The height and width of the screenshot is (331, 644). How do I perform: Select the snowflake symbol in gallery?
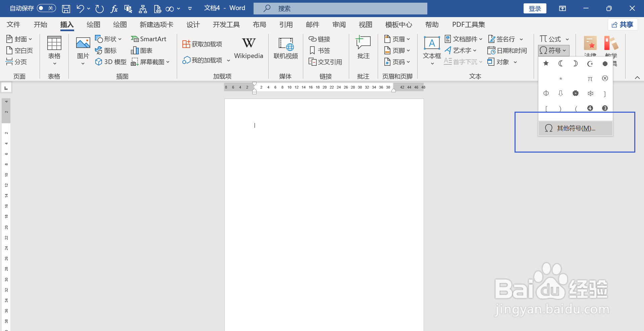(x=590, y=93)
